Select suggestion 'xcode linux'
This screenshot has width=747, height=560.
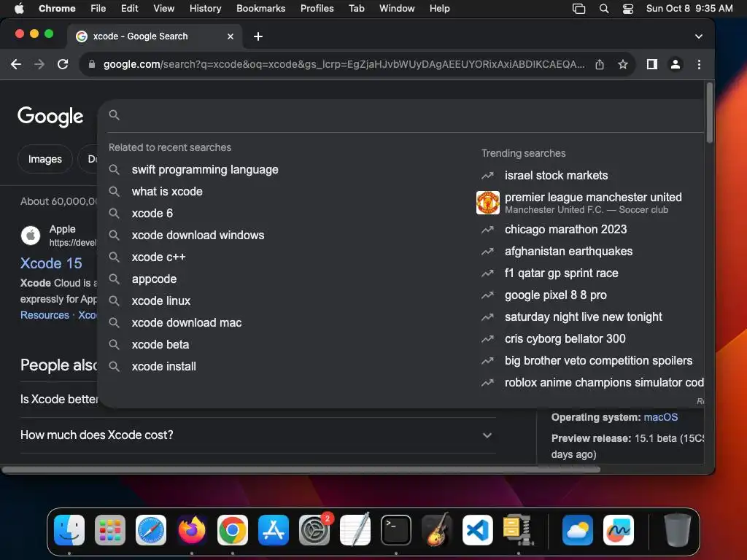(x=161, y=301)
